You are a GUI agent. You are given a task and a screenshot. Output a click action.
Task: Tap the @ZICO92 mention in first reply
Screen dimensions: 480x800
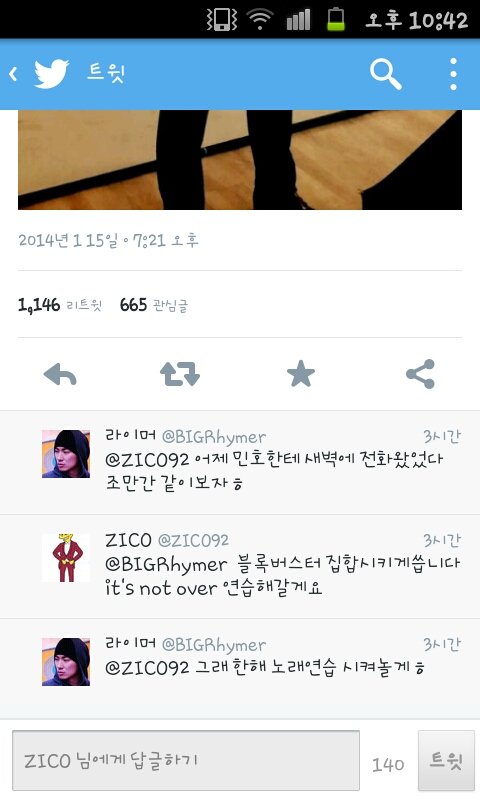(147, 460)
